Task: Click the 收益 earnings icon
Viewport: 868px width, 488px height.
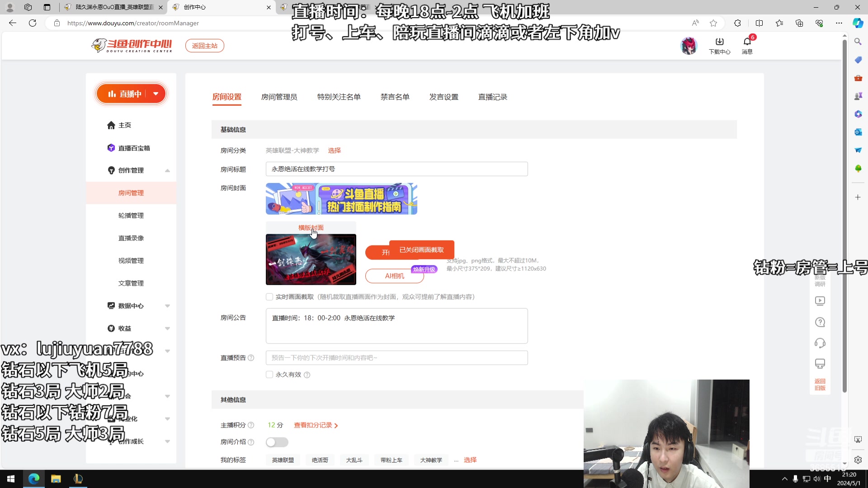Action: (x=111, y=328)
